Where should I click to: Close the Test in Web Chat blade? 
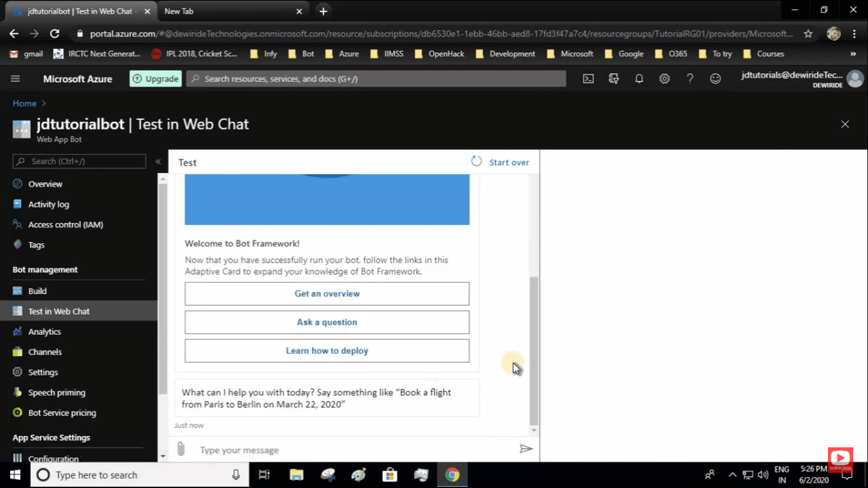point(845,125)
